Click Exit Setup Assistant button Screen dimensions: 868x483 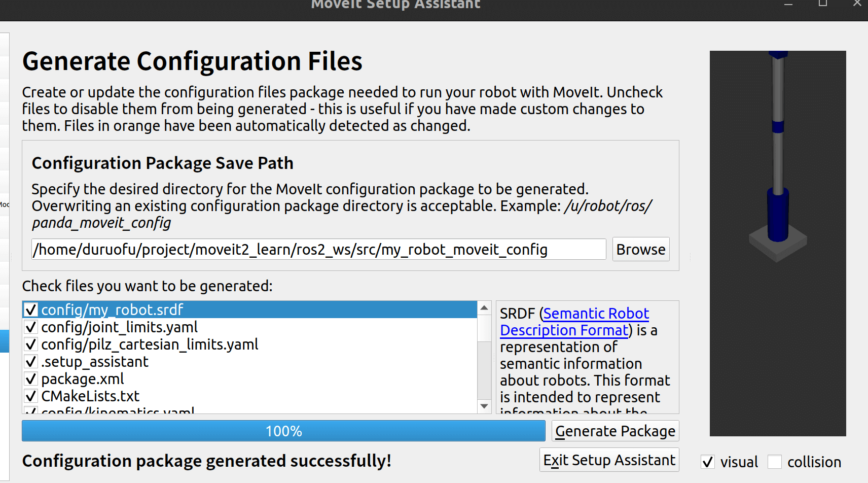609,460
